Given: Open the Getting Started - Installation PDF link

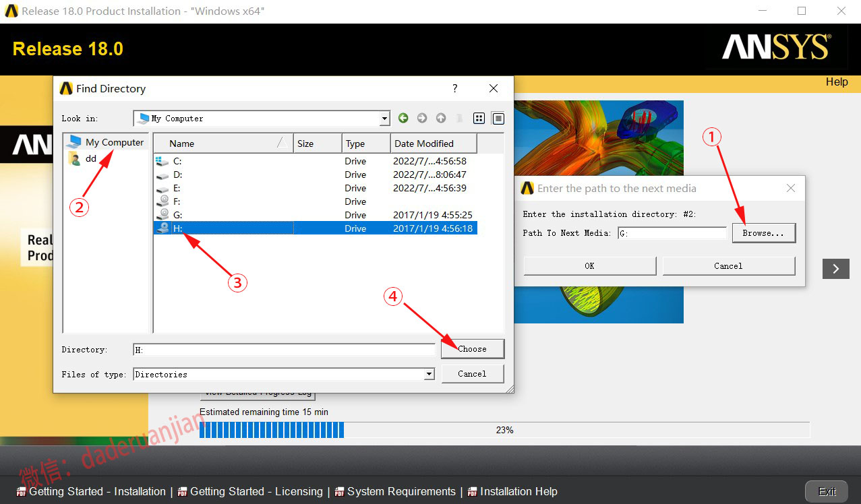Looking at the screenshot, I should click(x=91, y=491).
